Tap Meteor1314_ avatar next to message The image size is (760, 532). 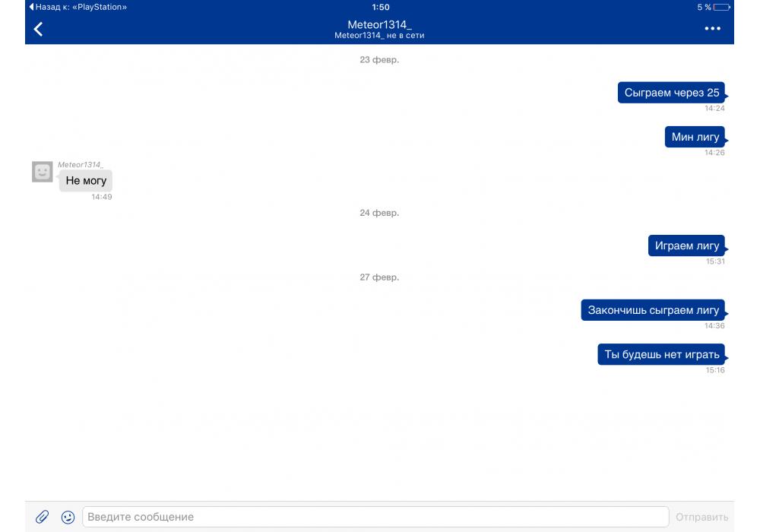pos(43,172)
